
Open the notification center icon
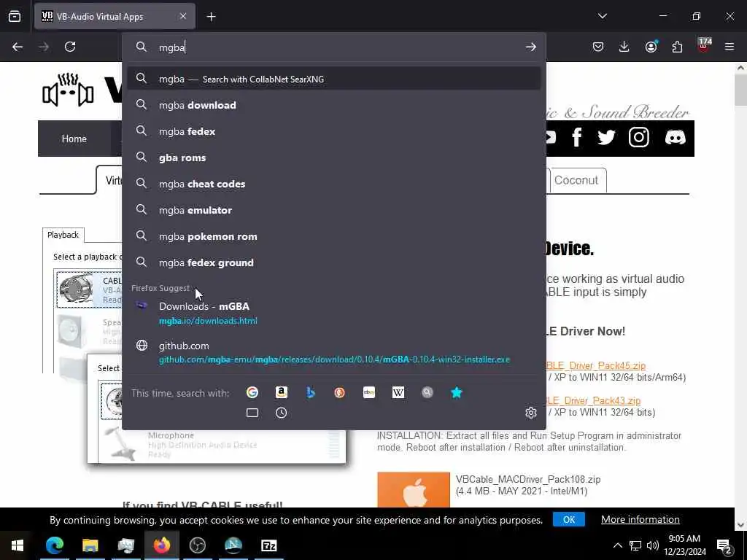click(x=724, y=546)
